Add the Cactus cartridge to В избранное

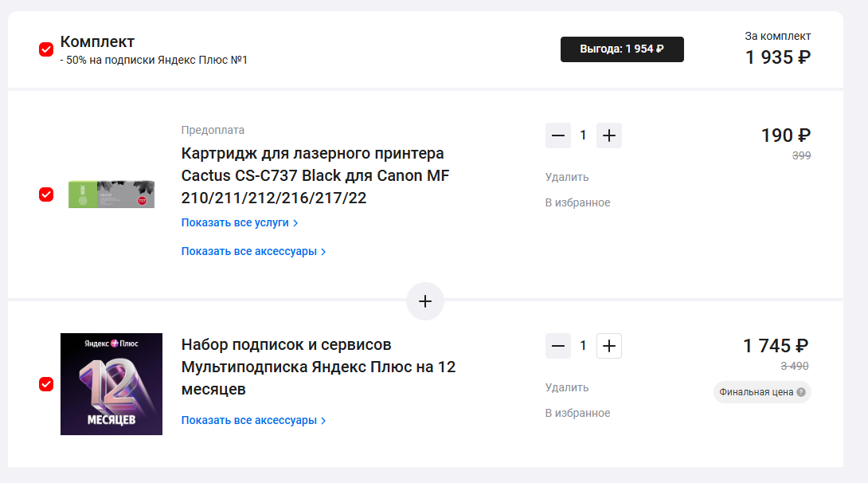577,202
